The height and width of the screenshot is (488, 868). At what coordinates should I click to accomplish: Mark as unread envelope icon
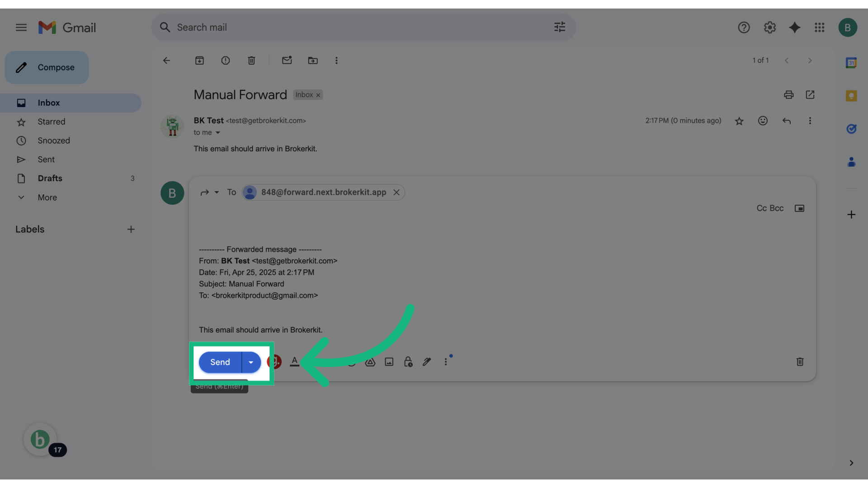287,60
